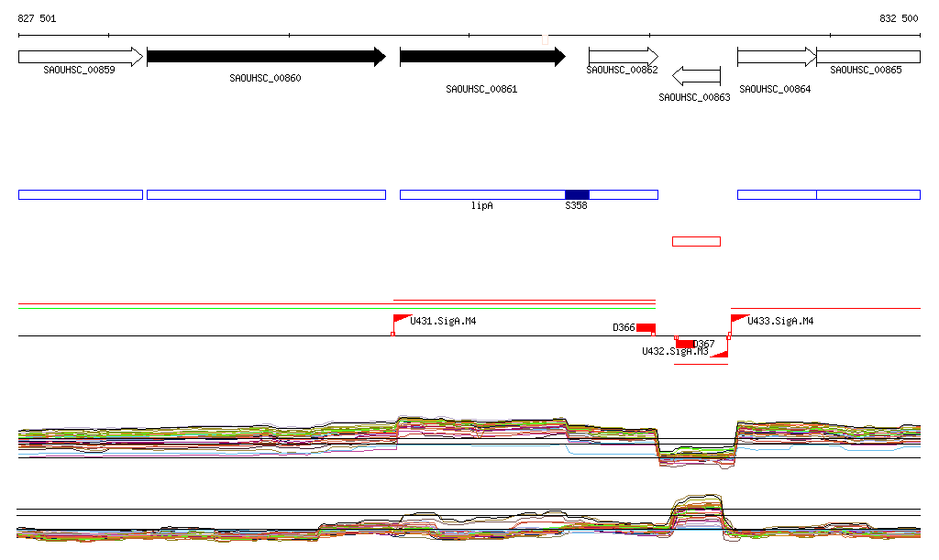Select the SAOUHSC_00864 gene arrow
Screen dimensions: 939x560
point(777,57)
